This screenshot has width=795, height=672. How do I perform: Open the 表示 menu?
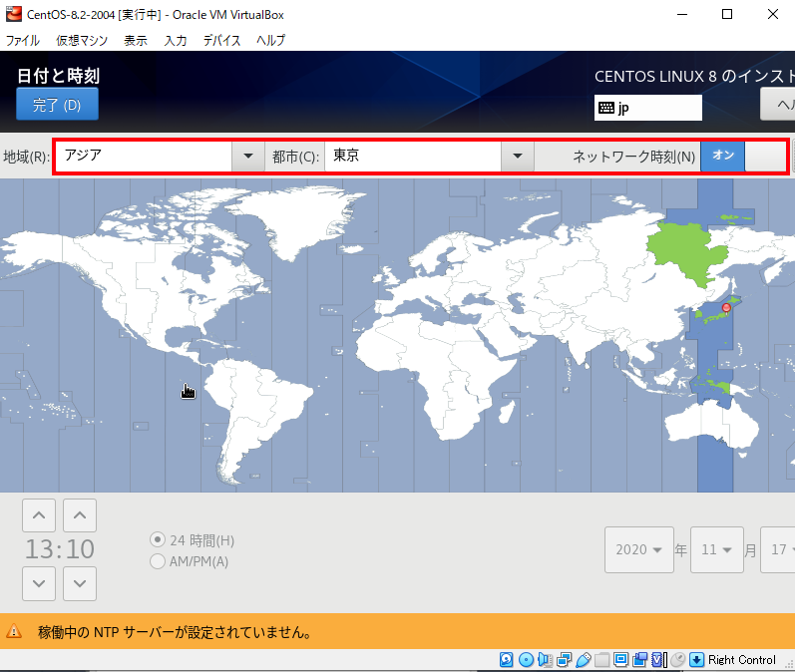click(x=136, y=40)
